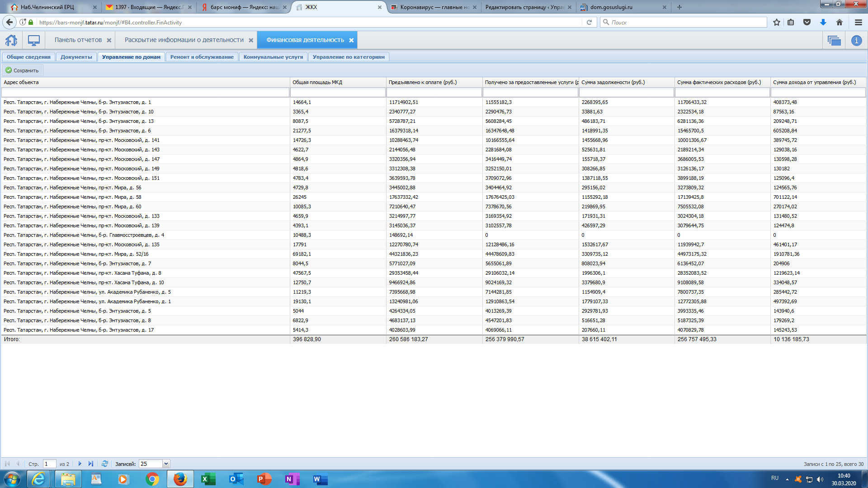
Task: Expand the Записей page size dropdown
Action: coord(166,464)
